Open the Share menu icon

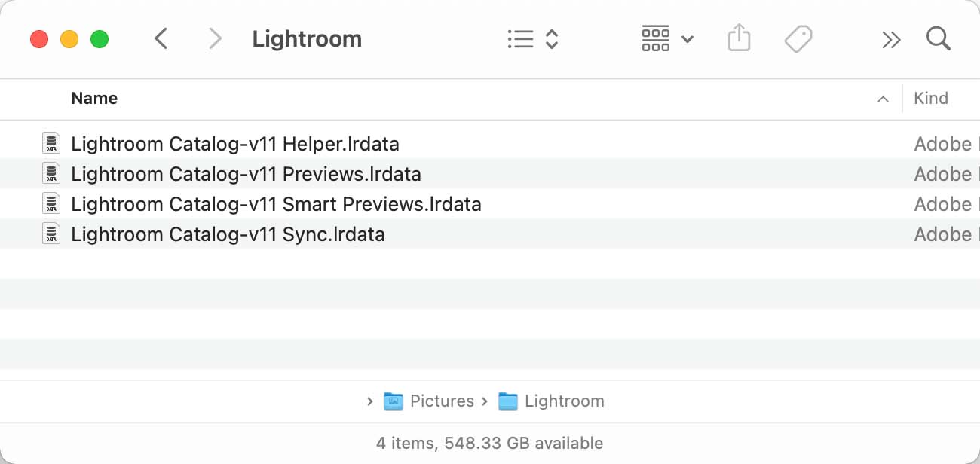pos(739,38)
